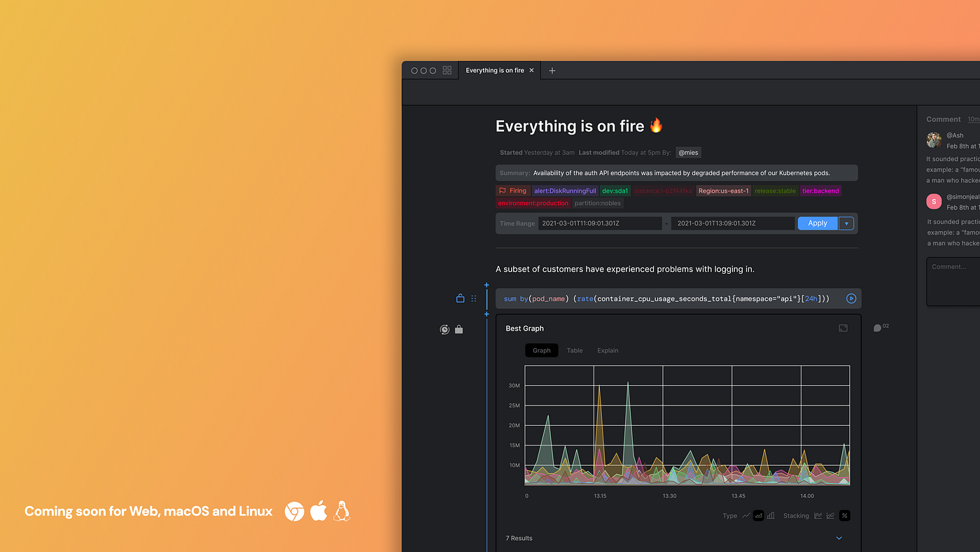Image resolution: width=980 pixels, height=552 pixels.
Task: Apply the selected time range
Action: 818,223
